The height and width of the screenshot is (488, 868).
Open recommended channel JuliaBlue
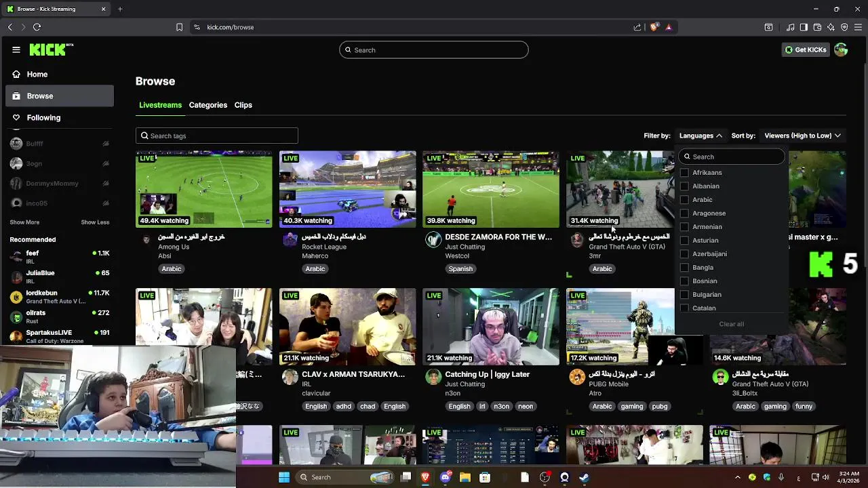60,277
